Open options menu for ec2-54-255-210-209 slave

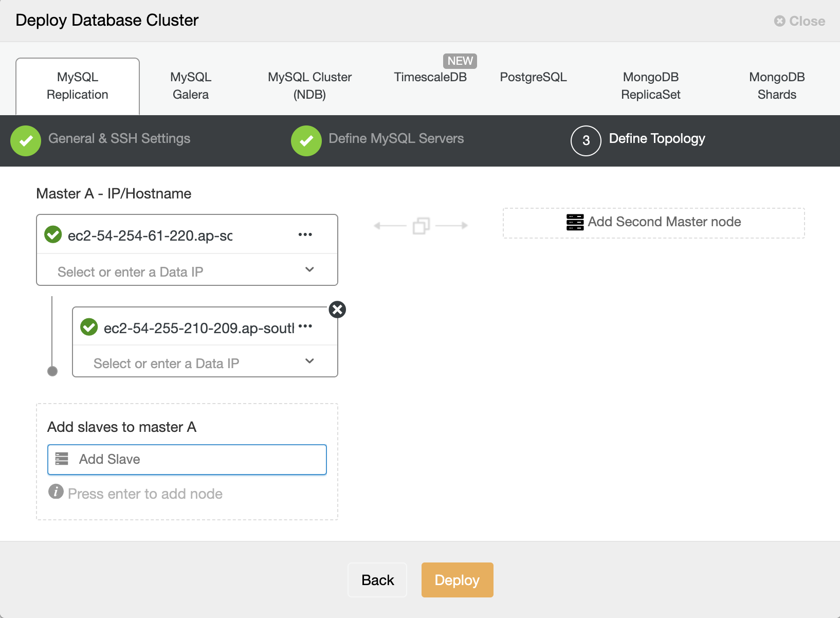305,326
